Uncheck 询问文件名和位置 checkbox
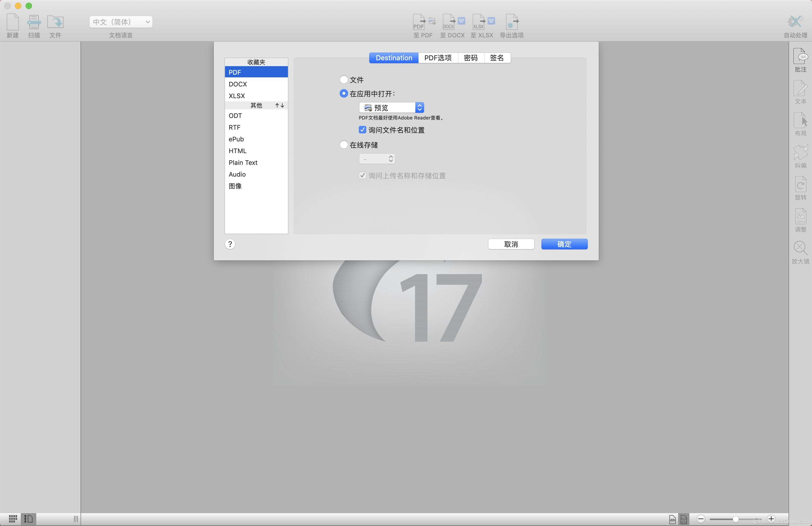 (362, 130)
